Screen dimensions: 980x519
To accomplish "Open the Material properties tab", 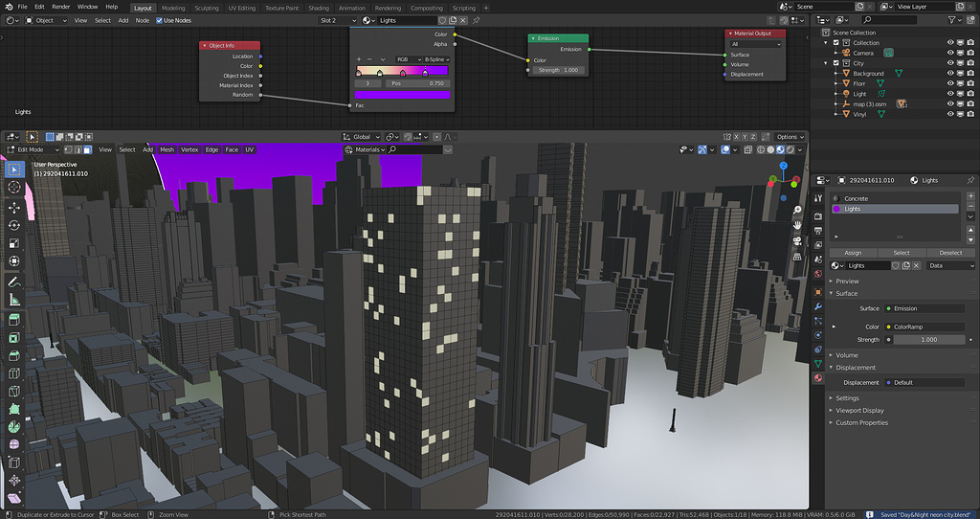I will click(x=818, y=378).
